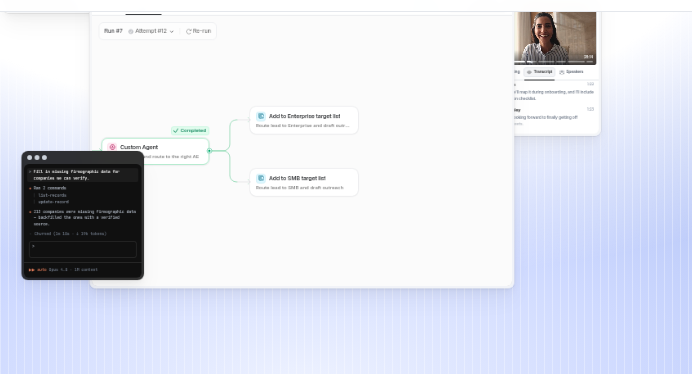
Task: Click the Custom Agent node's pink icon
Action: 112,147
